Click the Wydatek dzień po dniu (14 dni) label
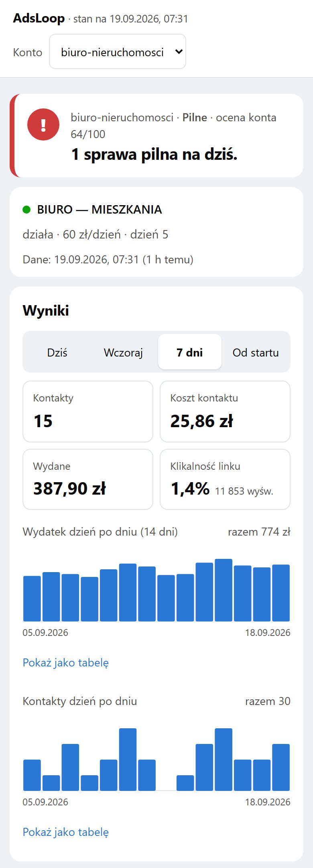Image resolution: width=313 pixels, height=868 pixels. tap(100, 532)
